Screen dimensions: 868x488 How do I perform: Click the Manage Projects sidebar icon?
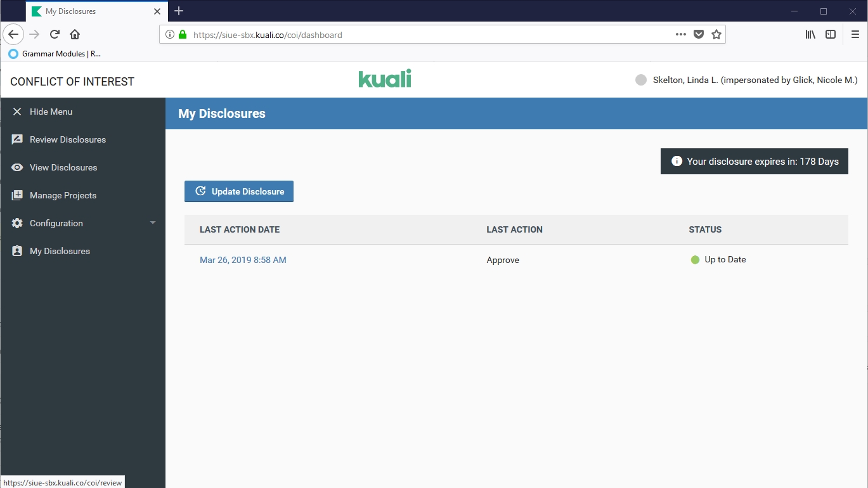click(17, 195)
